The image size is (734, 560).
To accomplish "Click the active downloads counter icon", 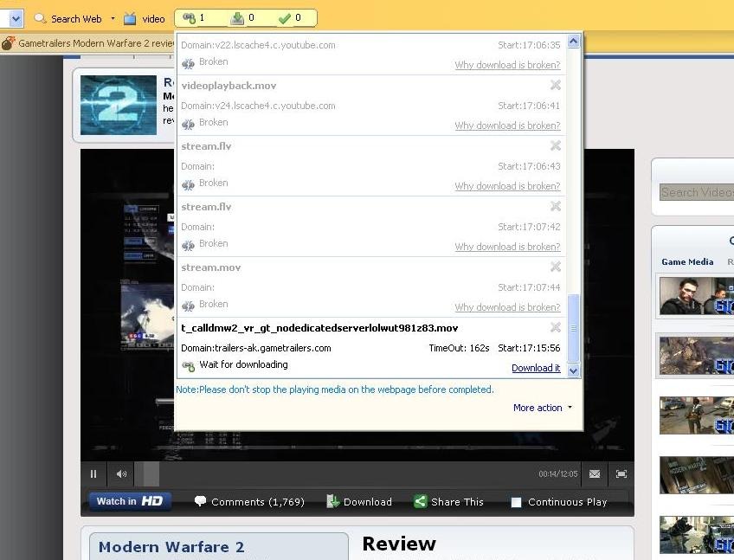I will click(238, 18).
